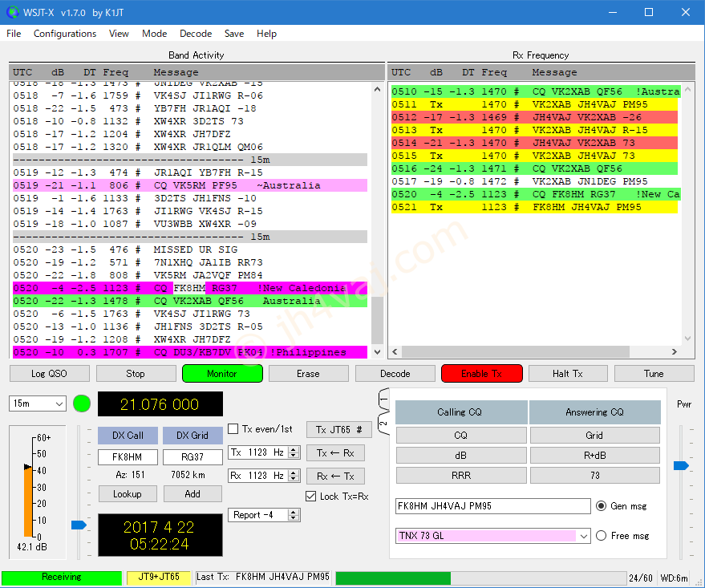Open the Help menu
705x588 pixels.
(266, 34)
